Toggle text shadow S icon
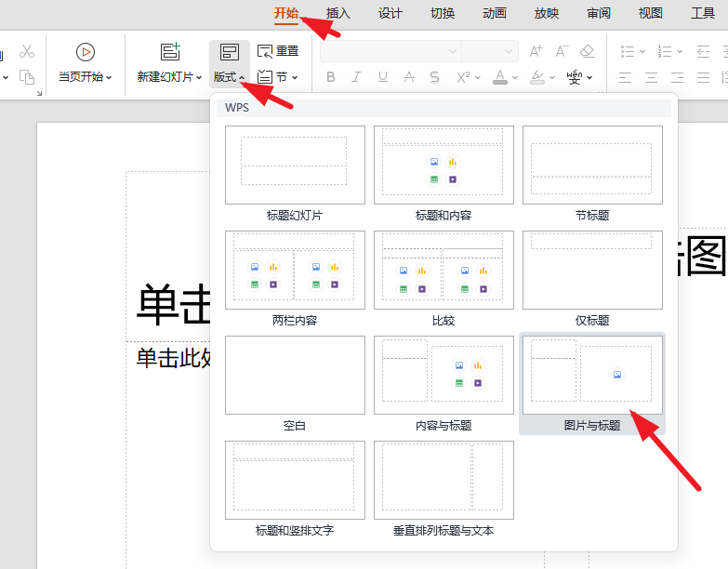The height and width of the screenshot is (569, 728). (434, 77)
